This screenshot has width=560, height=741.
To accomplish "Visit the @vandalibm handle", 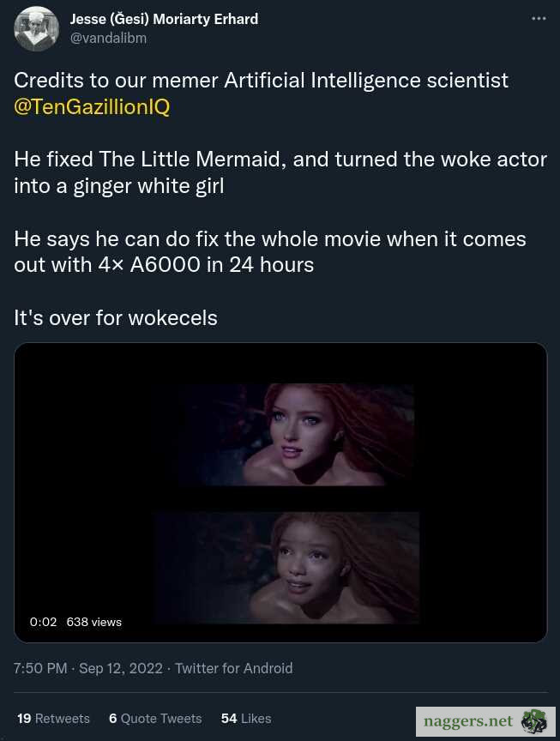I will coord(108,38).
